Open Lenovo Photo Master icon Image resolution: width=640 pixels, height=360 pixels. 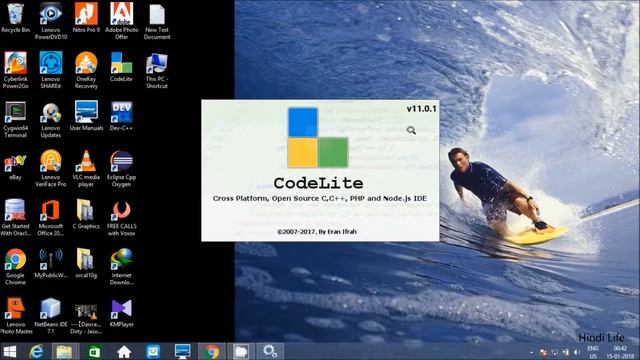point(16,316)
